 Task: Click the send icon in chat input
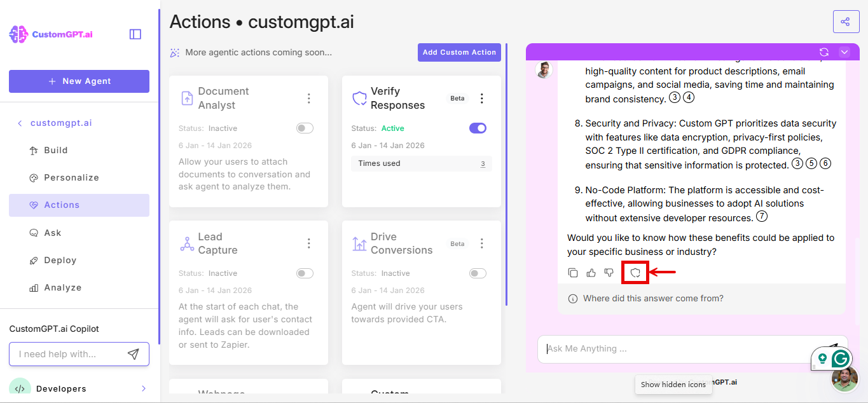point(831,348)
